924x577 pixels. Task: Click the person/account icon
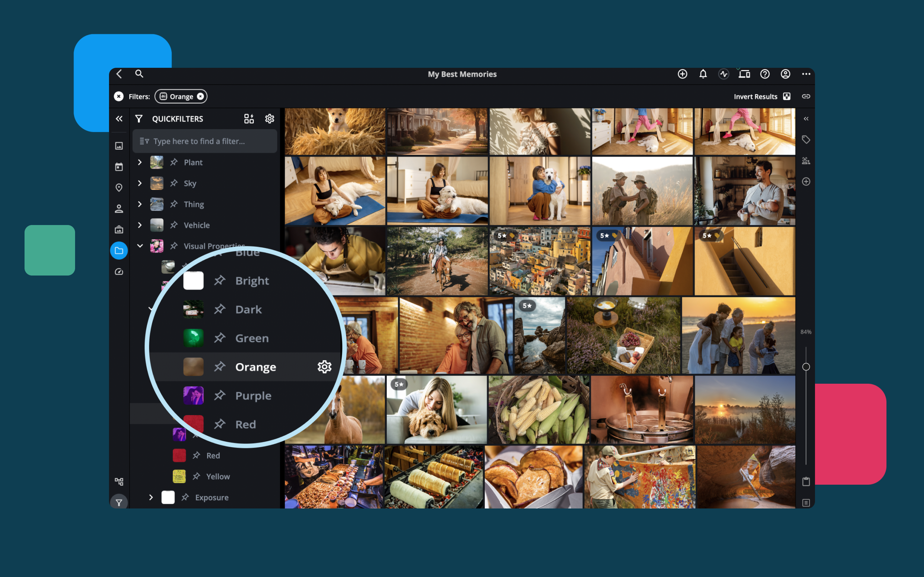pyautogui.click(x=785, y=74)
